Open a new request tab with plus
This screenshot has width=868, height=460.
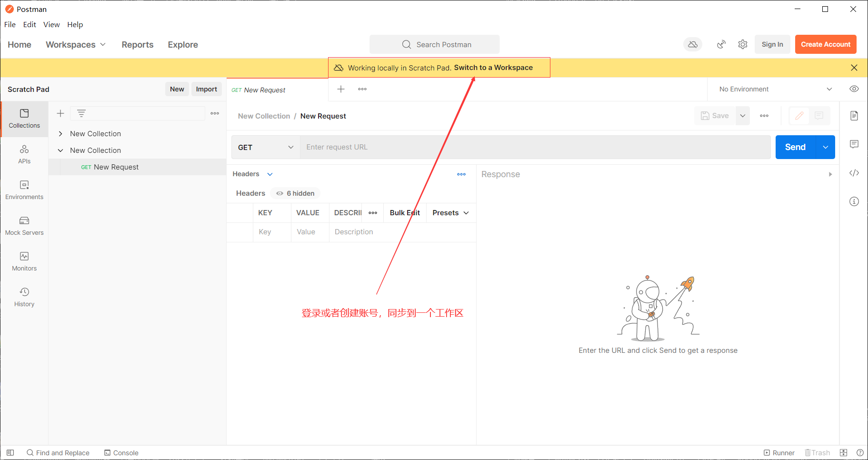tap(341, 89)
